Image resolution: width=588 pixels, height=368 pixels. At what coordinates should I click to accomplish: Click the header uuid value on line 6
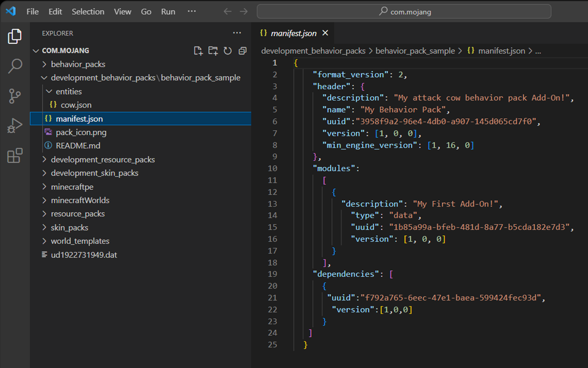(x=446, y=121)
